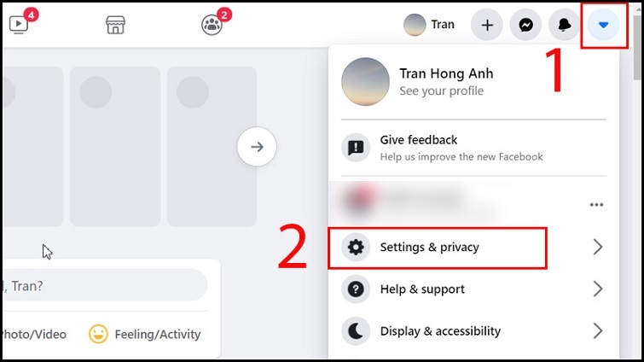Open the Notifications bell icon

coord(565,25)
